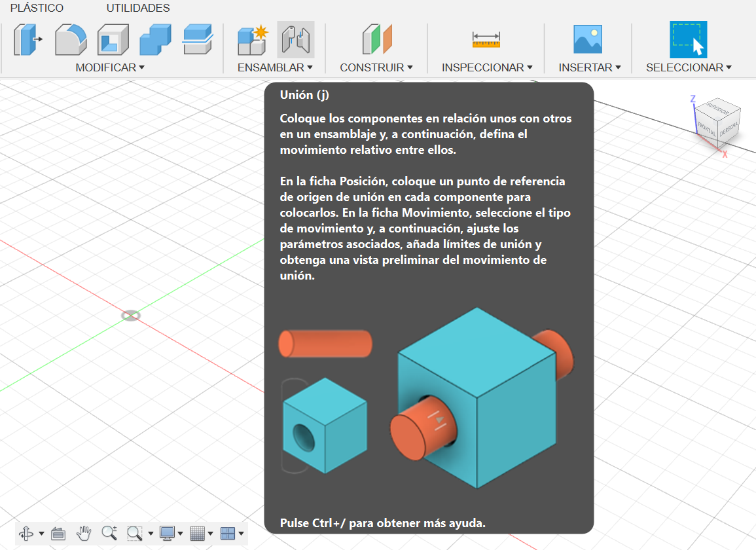Expand the viewports dropdown arrow
The height and width of the screenshot is (550, 756).
click(x=241, y=534)
